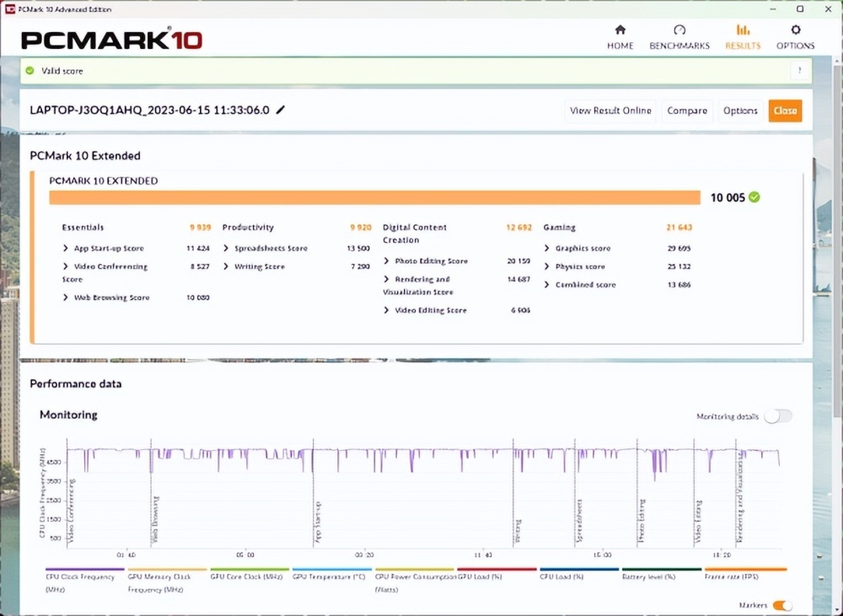
Task: Toggle CPU Load legend swatch
Action: (x=579, y=569)
